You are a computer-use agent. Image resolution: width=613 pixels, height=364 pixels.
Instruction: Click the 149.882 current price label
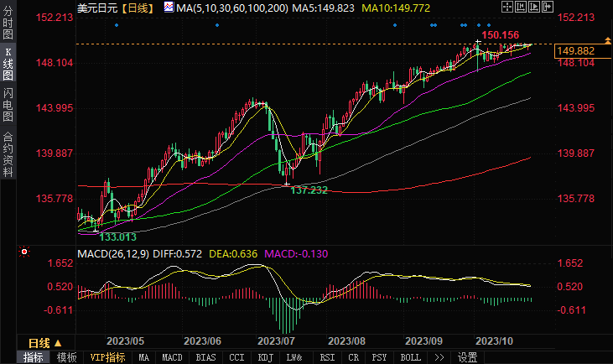pos(574,51)
